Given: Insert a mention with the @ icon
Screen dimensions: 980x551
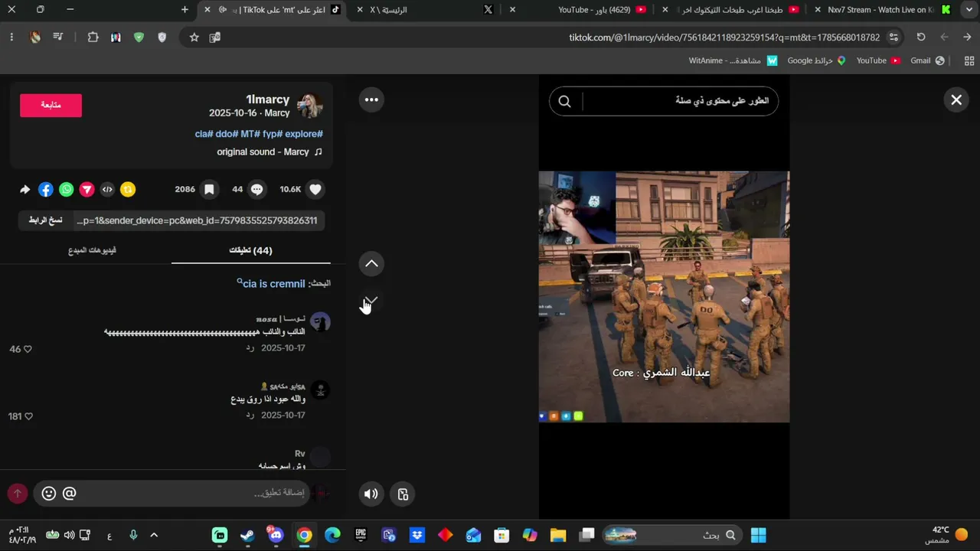Looking at the screenshot, I should click(x=69, y=494).
